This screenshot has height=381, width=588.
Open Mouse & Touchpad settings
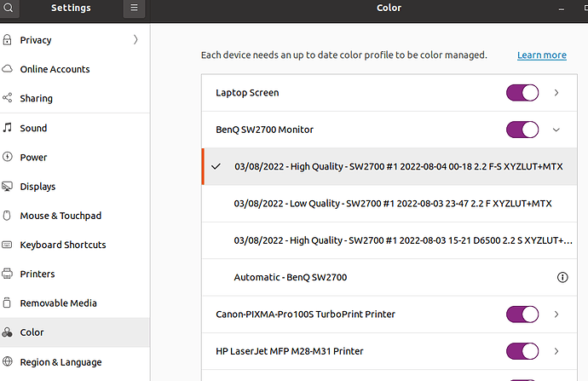[x=75, y=216]
